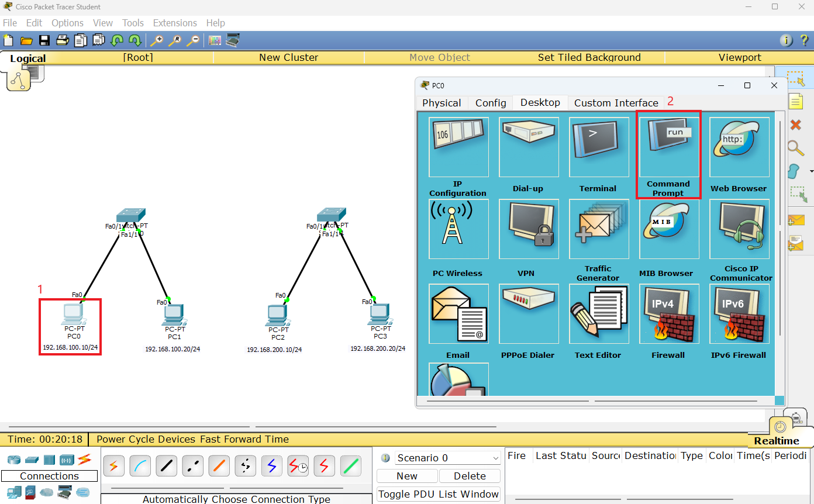Open the Edit menu

[x=34, y=23]
